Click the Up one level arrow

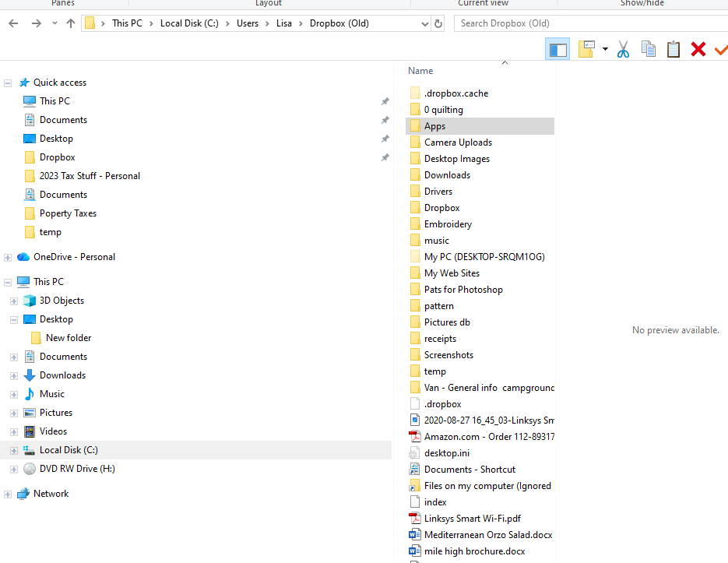[71, 23]
